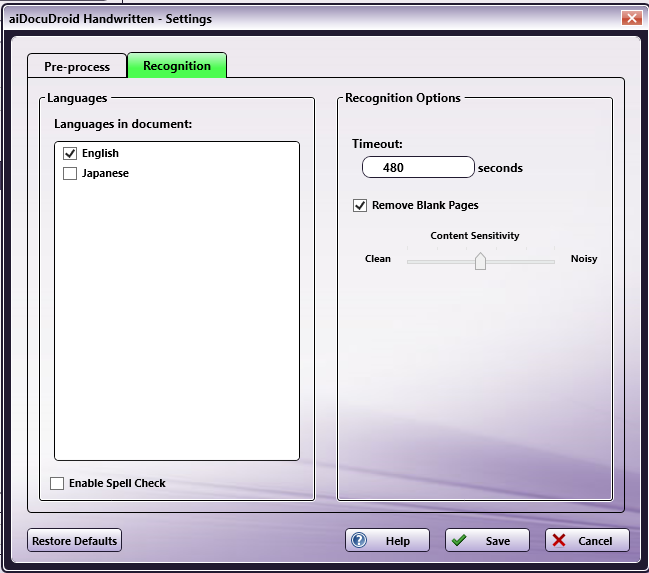Switch to the Pre-process tab
The width and height of the screenshot is (649, 573).
tap(77, 66)
